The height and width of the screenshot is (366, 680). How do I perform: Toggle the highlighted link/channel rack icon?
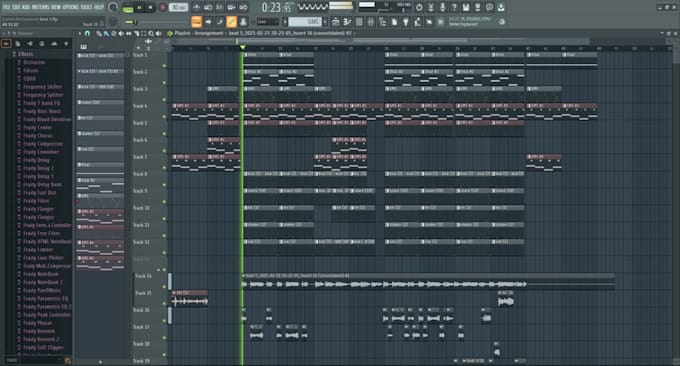(232, 22)
